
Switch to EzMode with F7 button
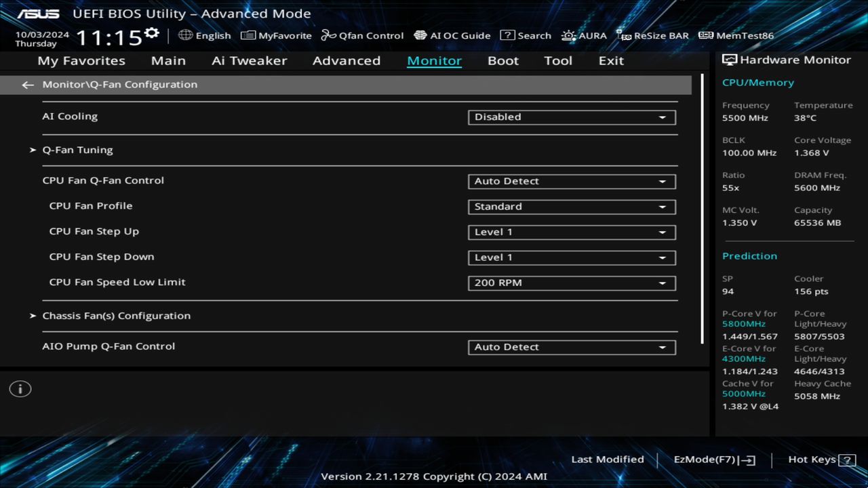pos(713,459)
